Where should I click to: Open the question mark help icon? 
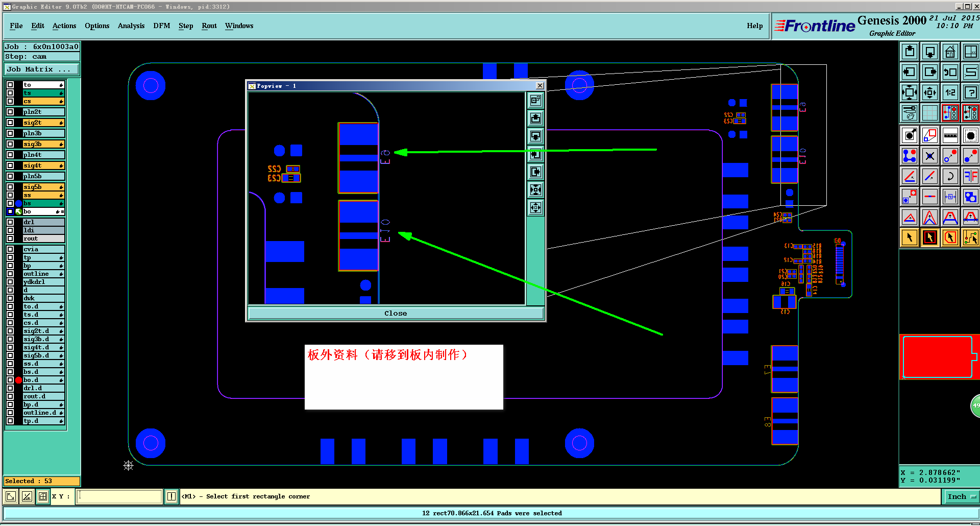click(970, 92)
